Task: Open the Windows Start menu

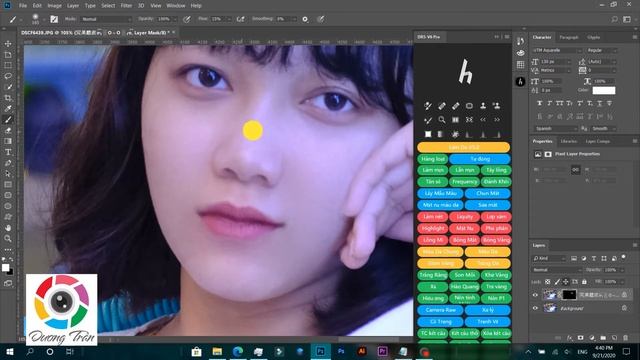Action: [x=9, y=351]
